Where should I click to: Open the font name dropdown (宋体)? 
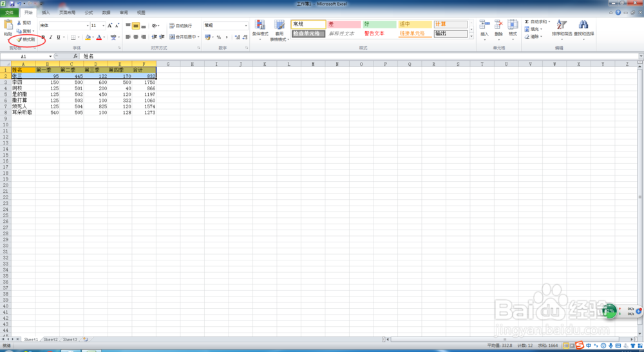(x=88, y=26)
